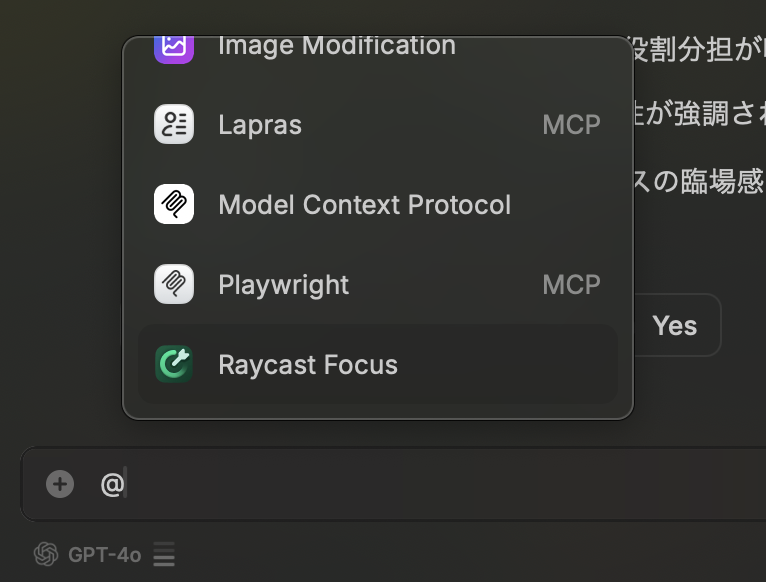766x582 pixels.
Task: Click the Yes button
Action: pos(677,325)
